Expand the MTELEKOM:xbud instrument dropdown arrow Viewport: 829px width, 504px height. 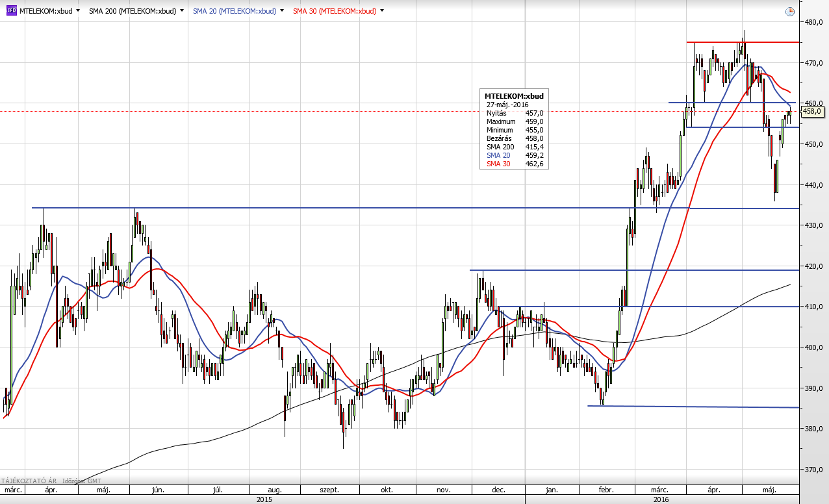coord(78,11)
